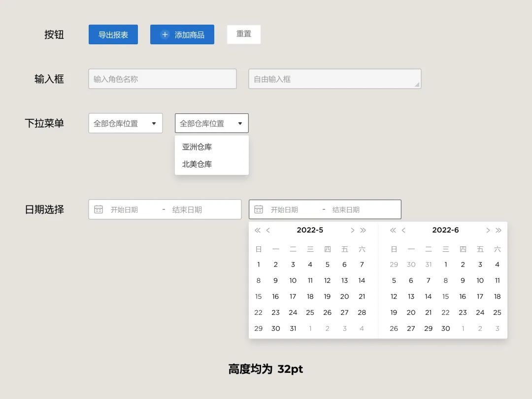Click 开始日期 in the active date picker
Screen dimensions: 532x399
[x=284, y=210]
